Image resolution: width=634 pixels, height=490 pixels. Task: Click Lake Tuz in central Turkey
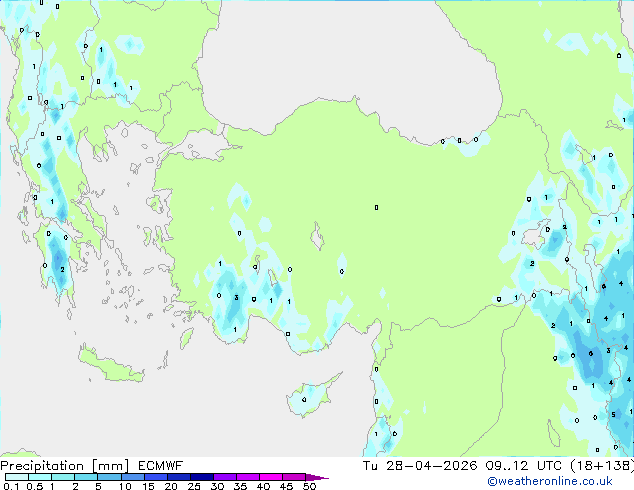[x=317, y=237]
